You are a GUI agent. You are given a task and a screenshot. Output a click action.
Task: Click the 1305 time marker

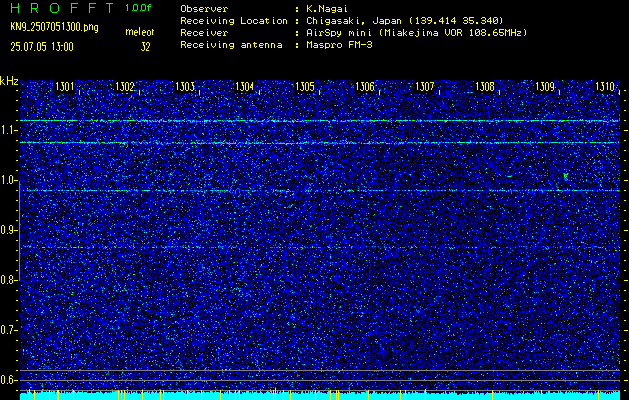[305, 86]
